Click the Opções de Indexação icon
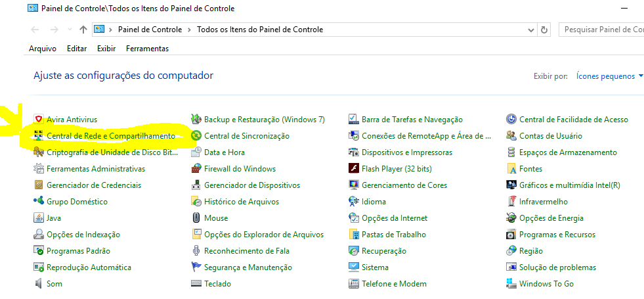Image resolution: width=644 pixels, height=299 pixels. [39, 235]
